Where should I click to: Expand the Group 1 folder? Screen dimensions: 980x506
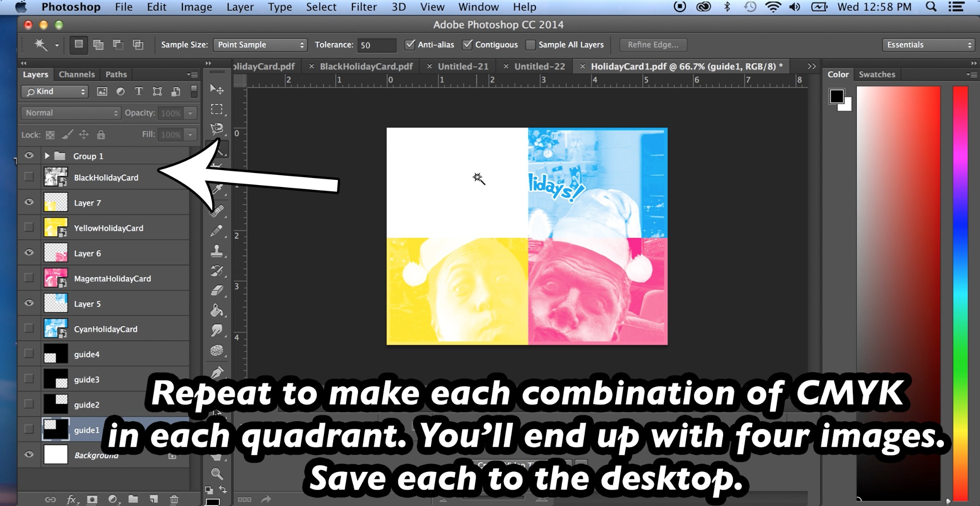(x=47, y=156)
